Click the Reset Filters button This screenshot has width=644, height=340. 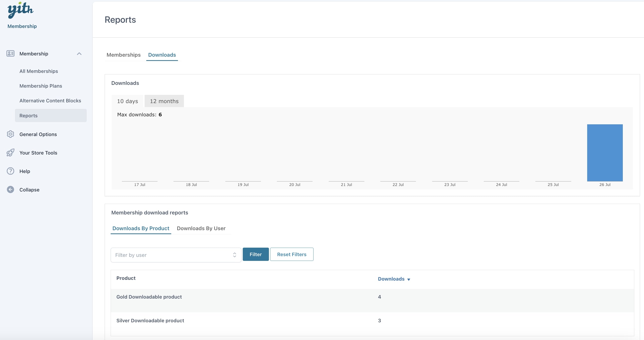coord(292,254)
